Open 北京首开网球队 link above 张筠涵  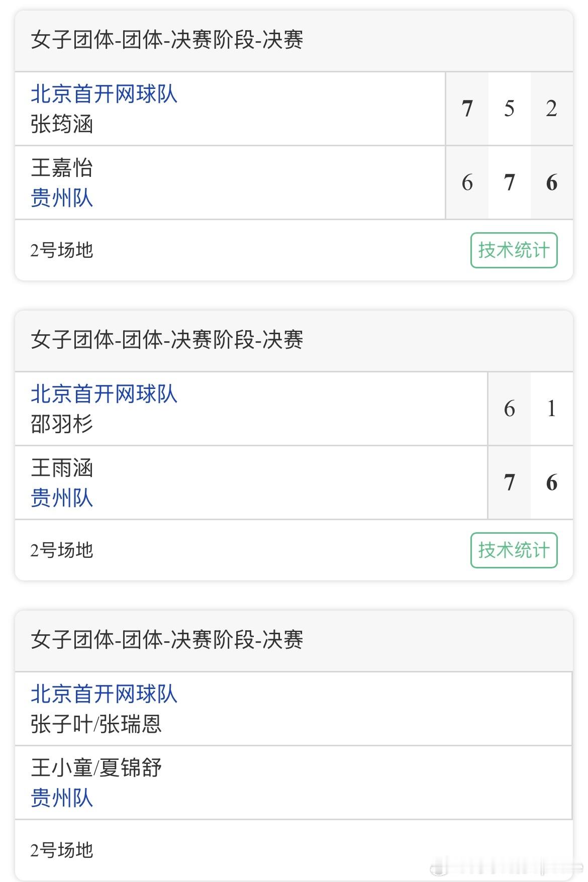click(104, 94)
